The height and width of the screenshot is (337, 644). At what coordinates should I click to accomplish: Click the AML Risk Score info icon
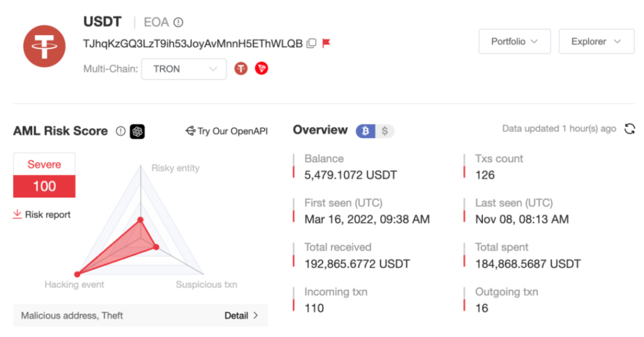click(121, 131)
